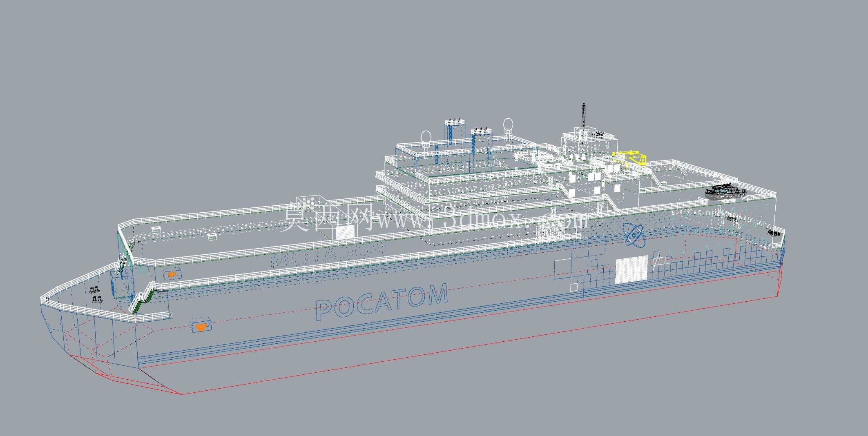The width and height of the screenshot is (868, 436).
Task: Select the orange fairlead below the bow railing
Action: click(172, 274)
